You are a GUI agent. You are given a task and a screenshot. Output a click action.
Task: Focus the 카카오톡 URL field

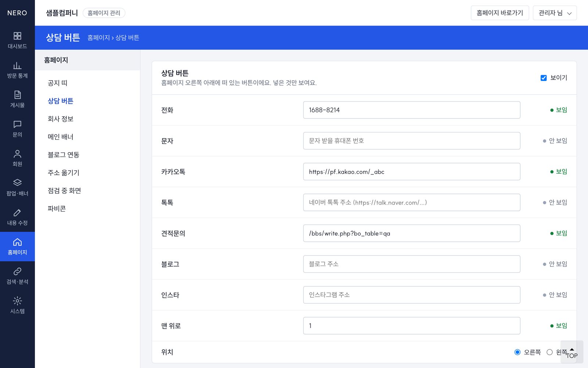coord(412,171)
